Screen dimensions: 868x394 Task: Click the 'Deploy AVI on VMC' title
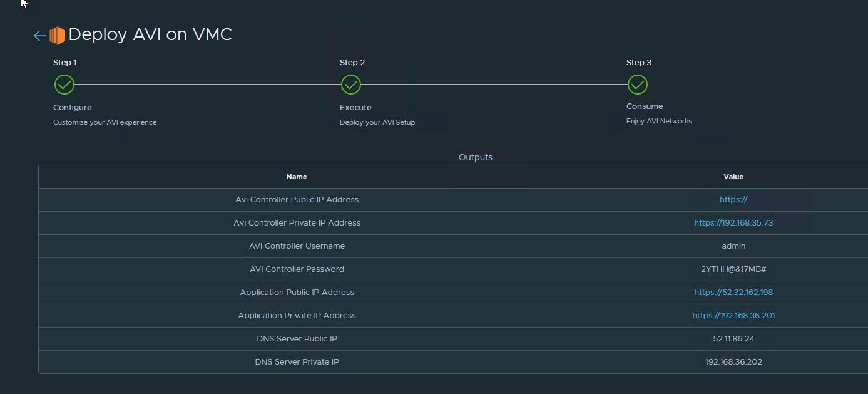point(150,34)
